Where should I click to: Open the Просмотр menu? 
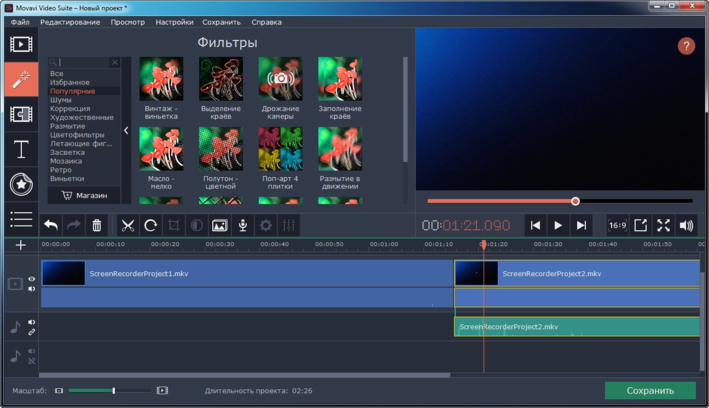click(x=128, y=22)
